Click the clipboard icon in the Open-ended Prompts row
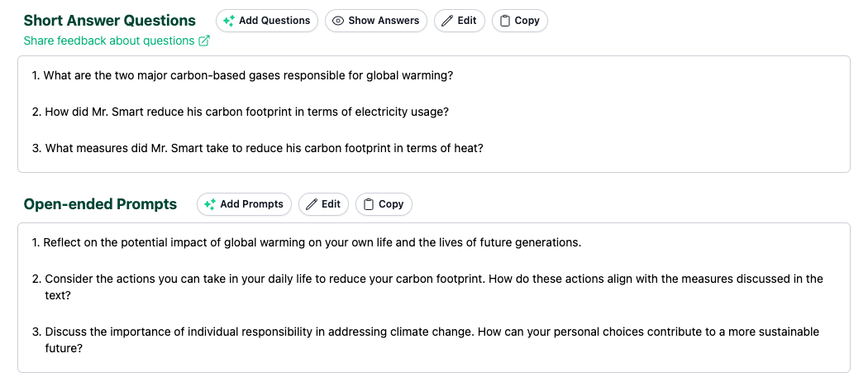This screenshot has height=387, width=868. point(369,204)
